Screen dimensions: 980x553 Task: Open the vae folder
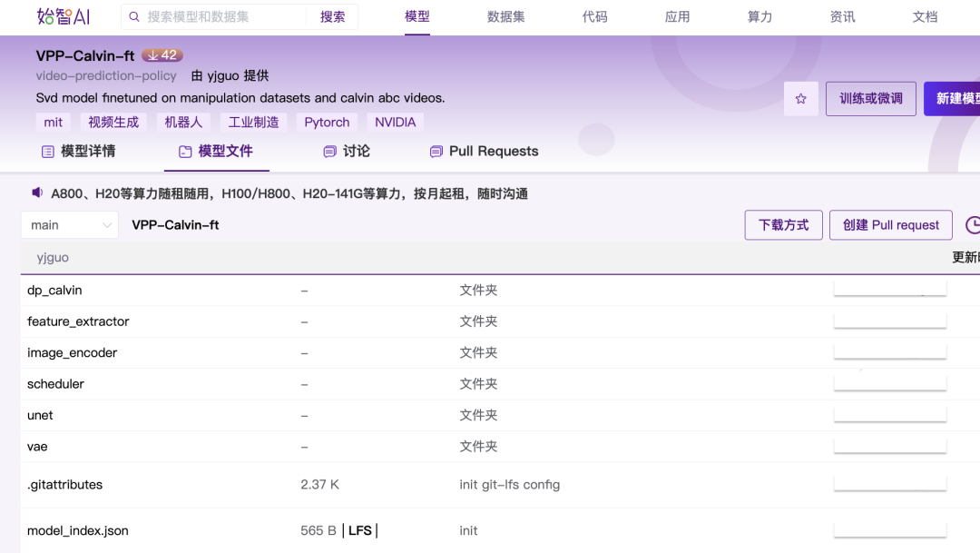(x=37, y=447)
